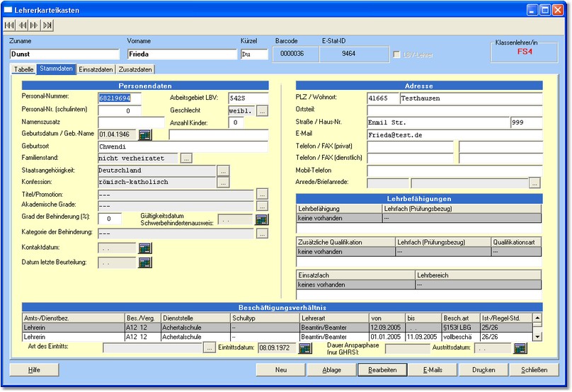Go to next teacher record
This screenshot has width=572, height=392.
34,25
